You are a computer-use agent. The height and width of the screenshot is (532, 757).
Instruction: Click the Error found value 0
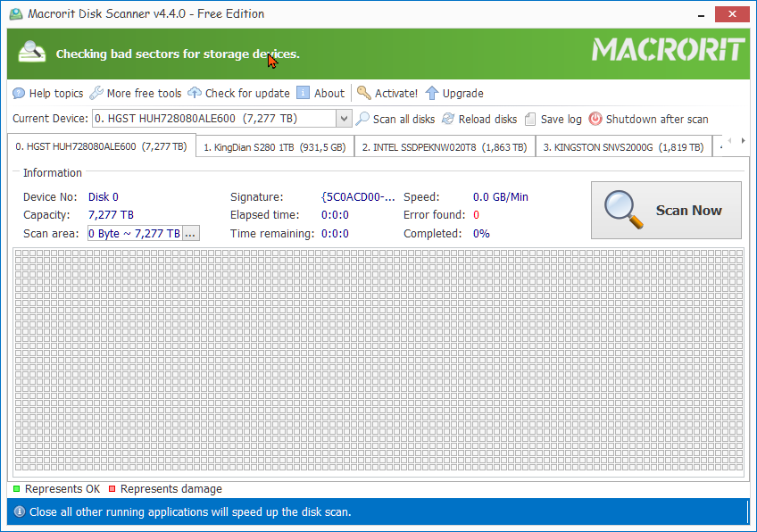click(476, 215)
